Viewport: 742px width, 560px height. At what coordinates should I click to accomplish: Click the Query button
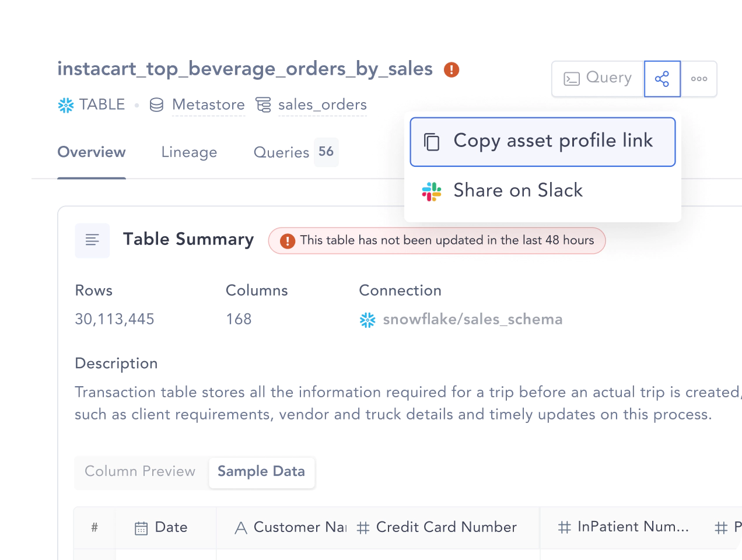[x=597, y=79]
